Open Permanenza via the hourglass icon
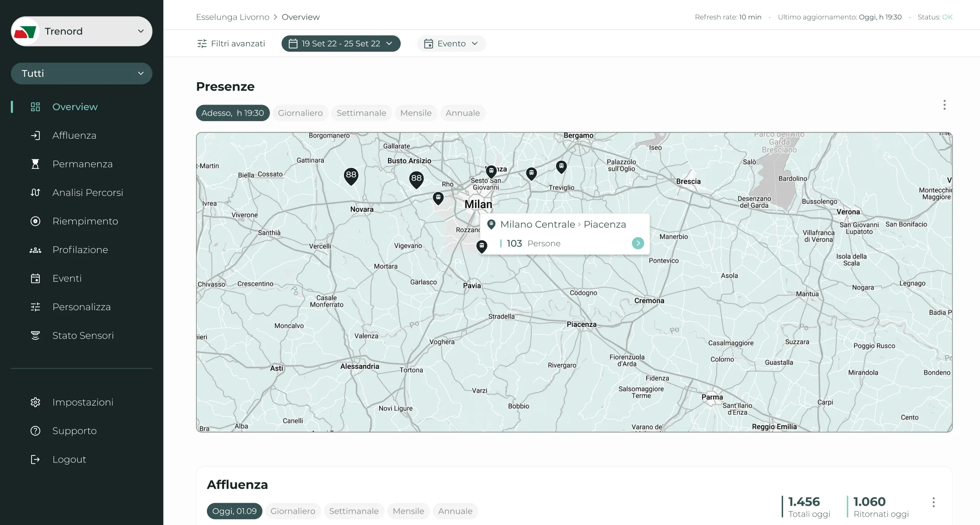980x525 pixels. pos(35,164)
